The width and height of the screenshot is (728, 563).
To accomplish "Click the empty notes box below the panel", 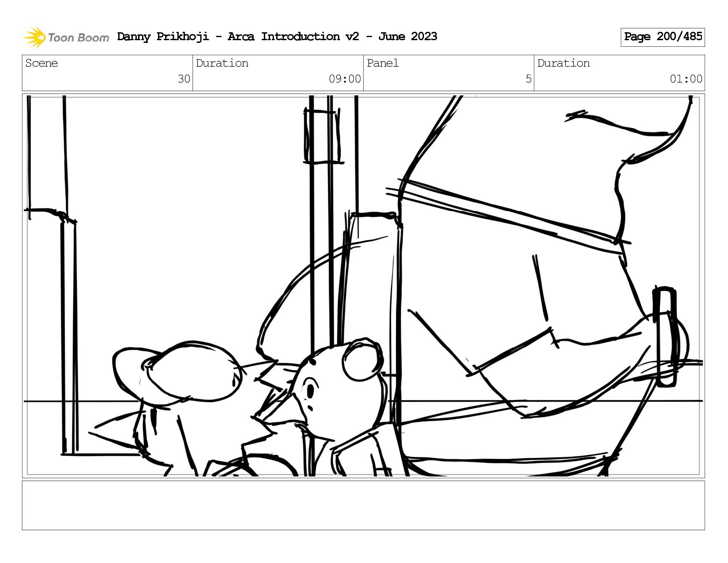I will (x=363, y=505).
